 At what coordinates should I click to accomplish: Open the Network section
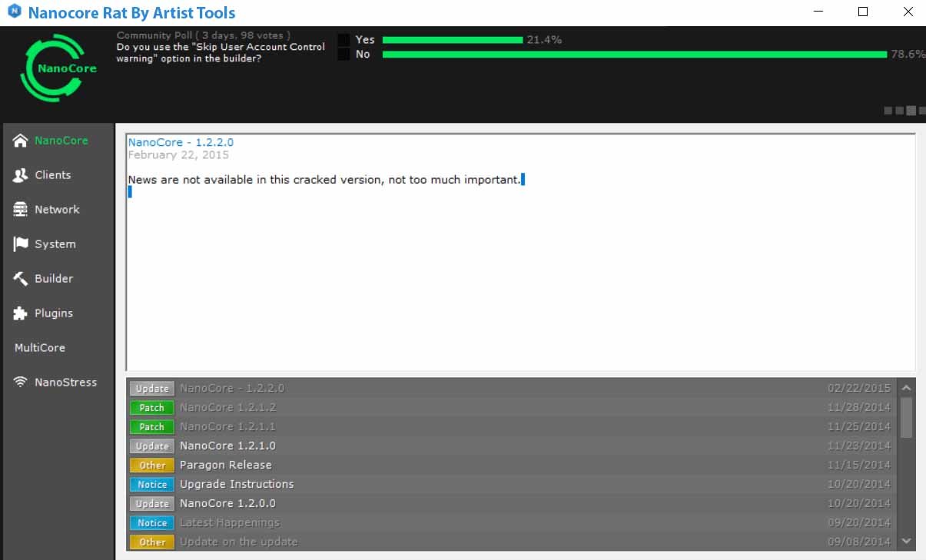[57, 210]
